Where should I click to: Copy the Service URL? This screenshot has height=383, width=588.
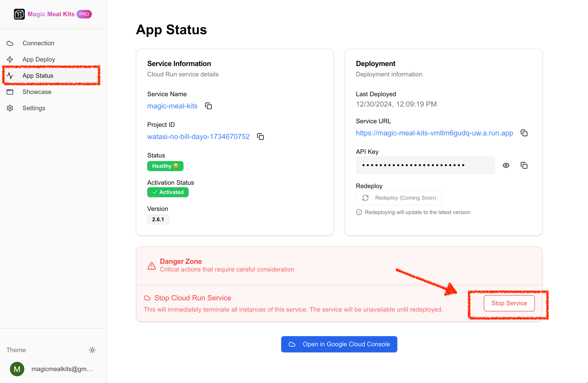tap(524, 133)
